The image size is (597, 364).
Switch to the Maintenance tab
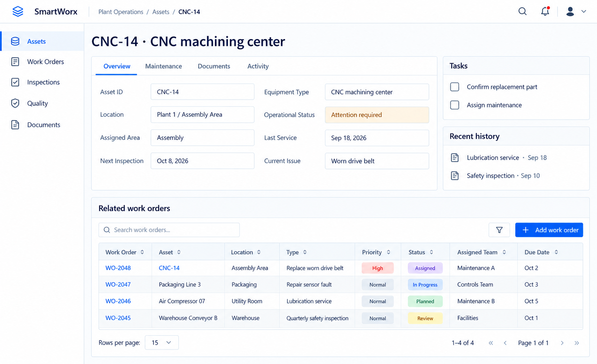click(x=164, y=66)
